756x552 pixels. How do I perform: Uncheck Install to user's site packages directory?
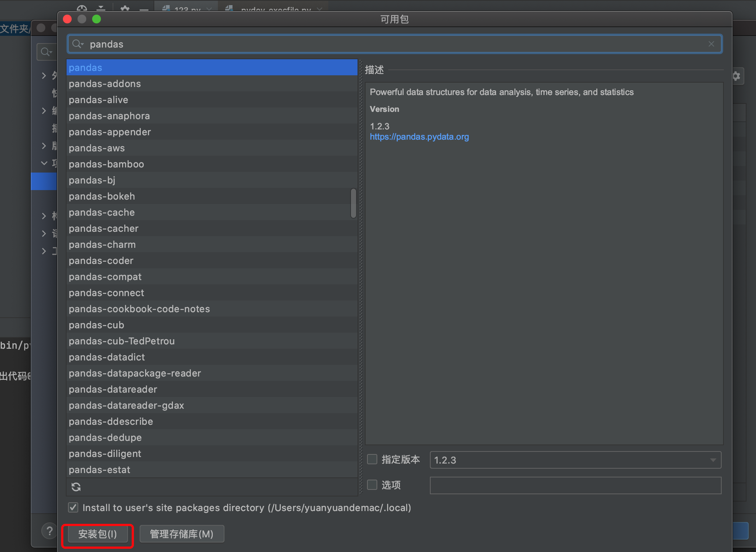73,507
